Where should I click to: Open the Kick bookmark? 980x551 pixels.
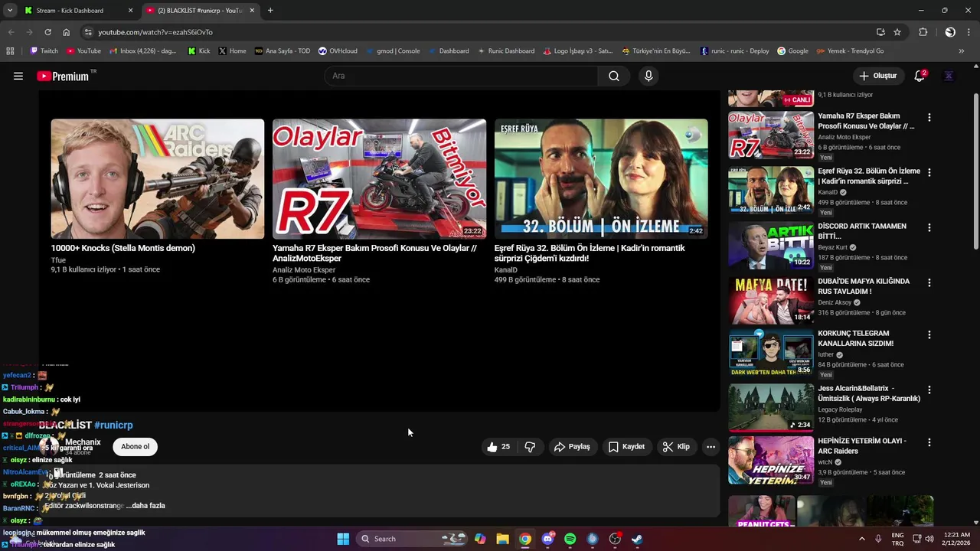click(199, 51)
